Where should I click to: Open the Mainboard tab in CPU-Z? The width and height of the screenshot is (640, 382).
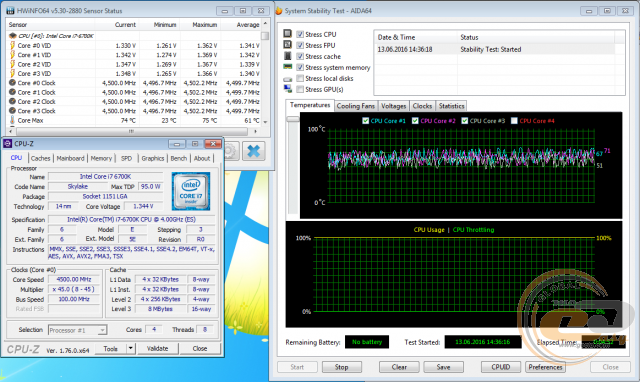[x=70, y=158]
